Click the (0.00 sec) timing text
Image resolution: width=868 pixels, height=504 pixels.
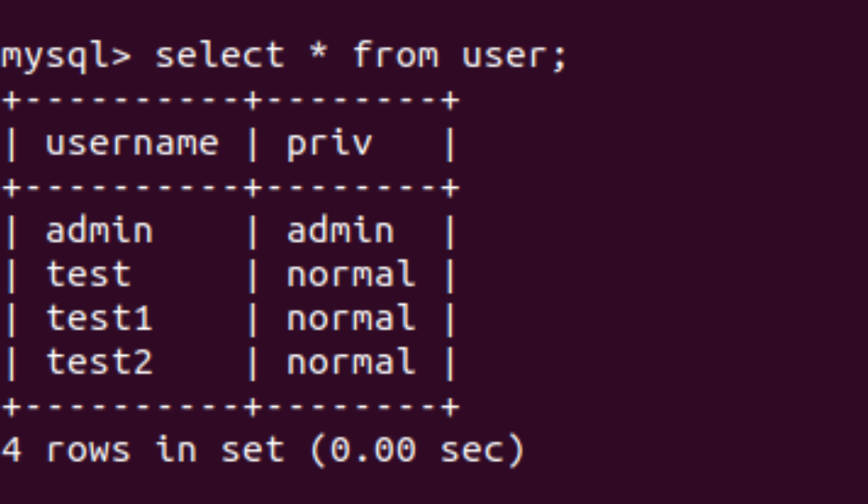pyautogui.click(x=418, y=450)
